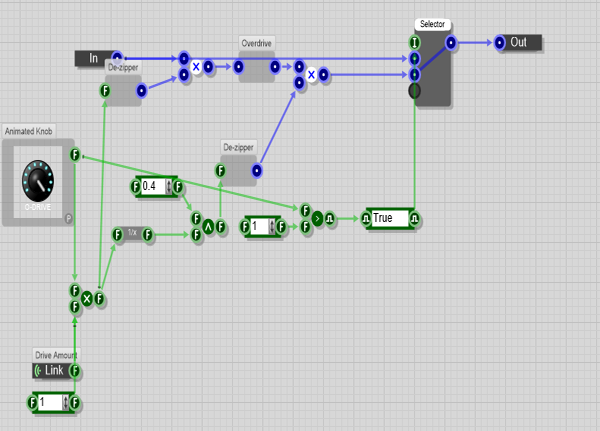This screenshot has width=600, height=431.
Task: Click the green float multiply X node
Action: click(87, 299)
